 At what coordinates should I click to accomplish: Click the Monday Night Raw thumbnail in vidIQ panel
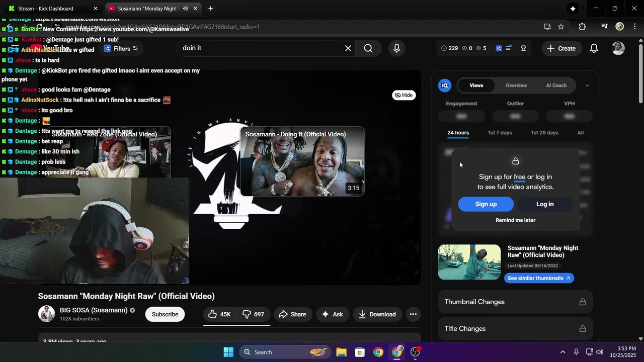pyautogui.click(x=469, y=262)
